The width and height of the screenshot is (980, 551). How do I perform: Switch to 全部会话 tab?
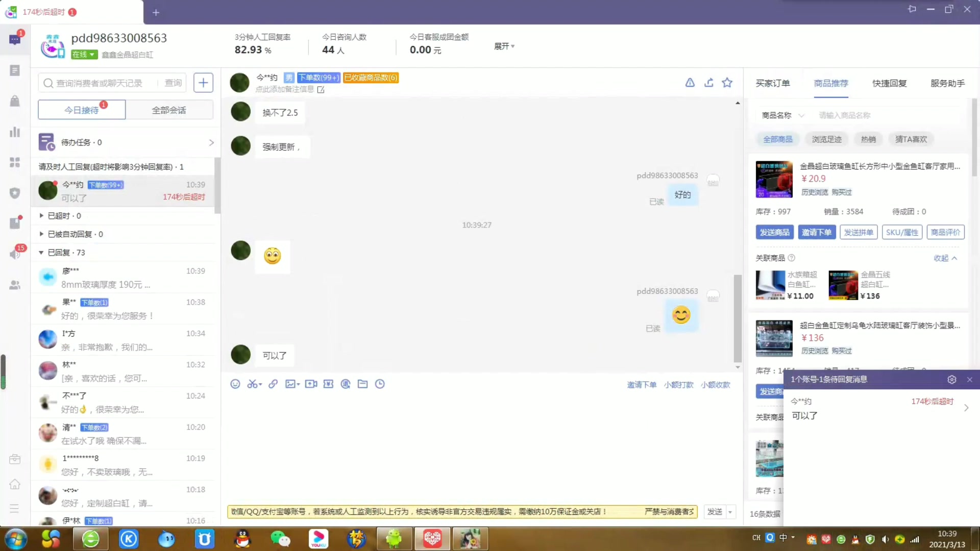pos(169,110)
